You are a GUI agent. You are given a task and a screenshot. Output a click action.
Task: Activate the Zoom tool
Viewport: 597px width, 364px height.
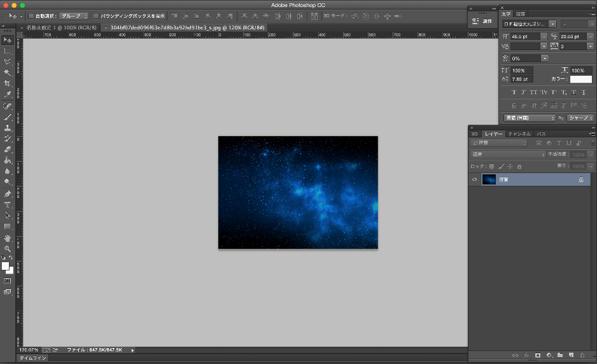[8, 249]
